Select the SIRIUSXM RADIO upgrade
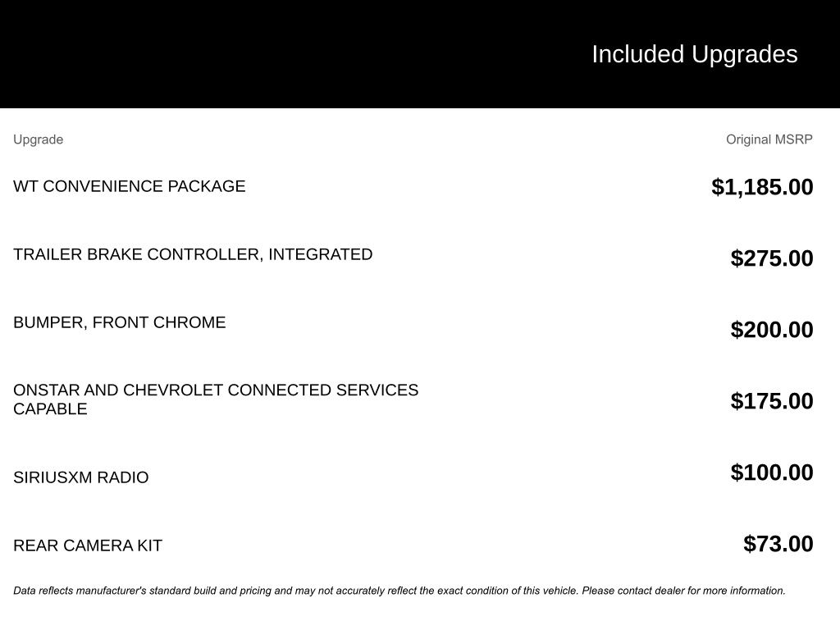 click(80, 477)
